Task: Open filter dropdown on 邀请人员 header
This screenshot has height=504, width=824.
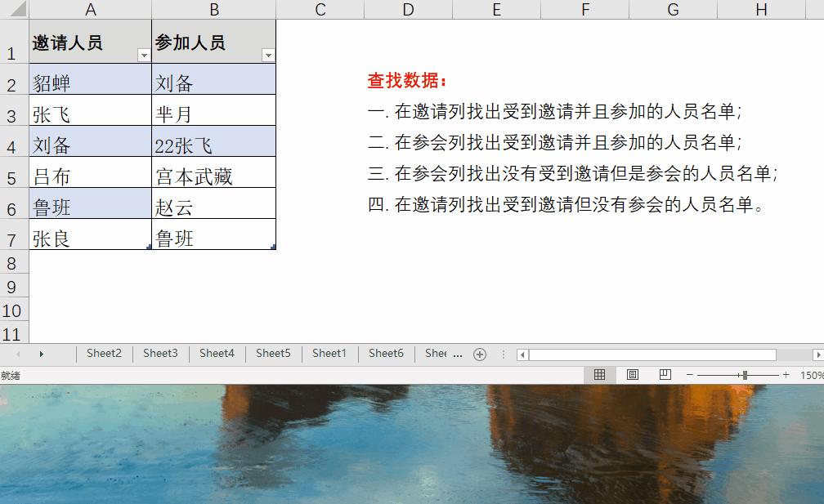Action: click(144, 54)
